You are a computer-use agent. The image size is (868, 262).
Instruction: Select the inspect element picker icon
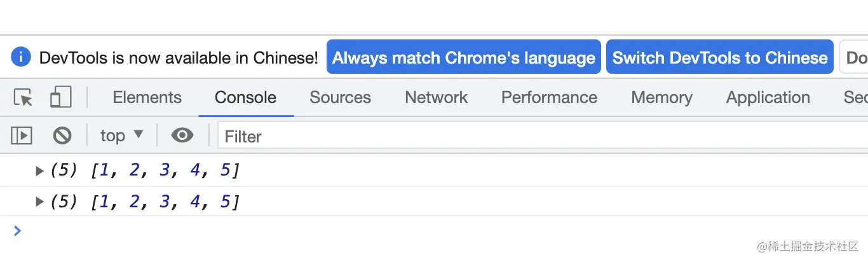[x=24, y=98]
